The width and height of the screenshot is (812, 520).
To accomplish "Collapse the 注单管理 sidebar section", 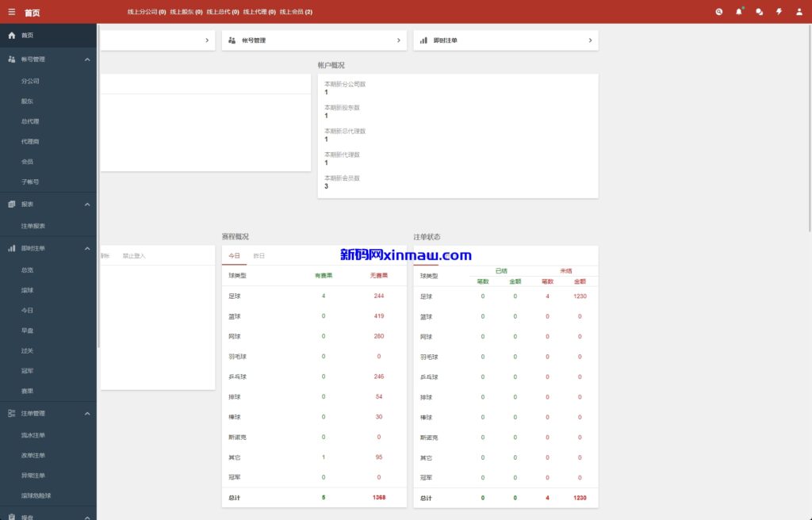I will tap(87, 414).
